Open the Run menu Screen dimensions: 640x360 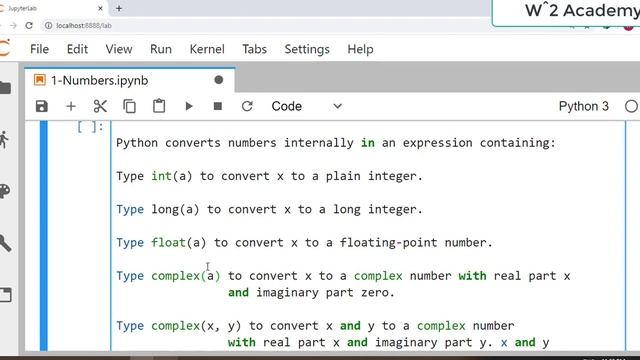tap(161, 49)
